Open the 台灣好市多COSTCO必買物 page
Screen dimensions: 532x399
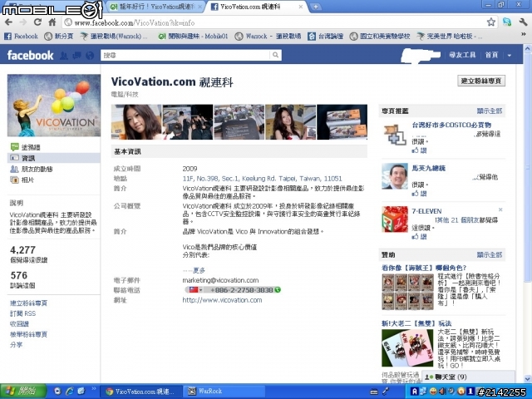(x=451, y=125)
